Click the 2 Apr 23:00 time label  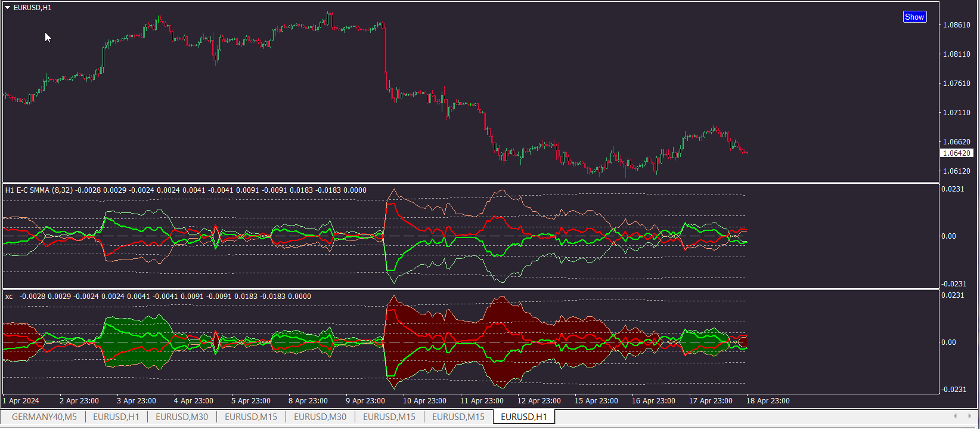tap(79, 401)
